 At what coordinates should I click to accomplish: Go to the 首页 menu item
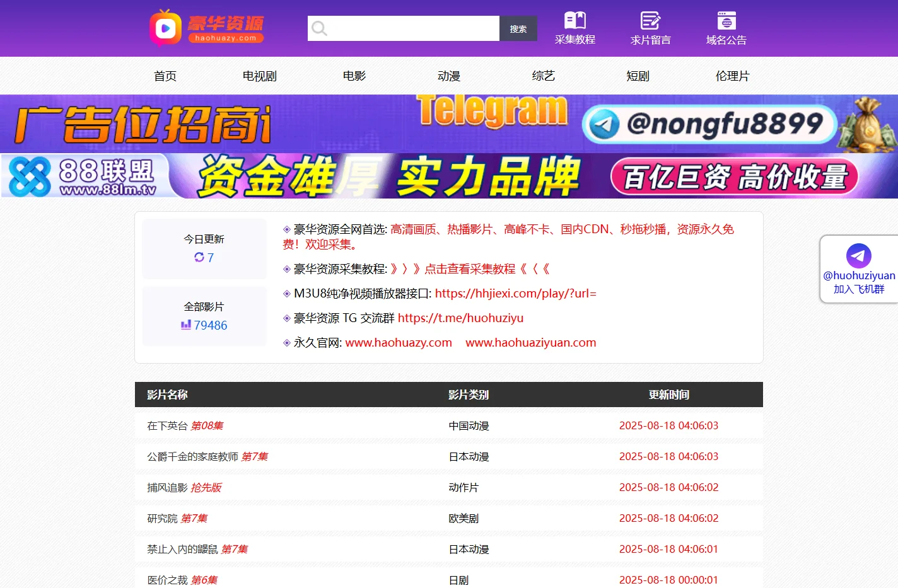[x=165, y=76]
